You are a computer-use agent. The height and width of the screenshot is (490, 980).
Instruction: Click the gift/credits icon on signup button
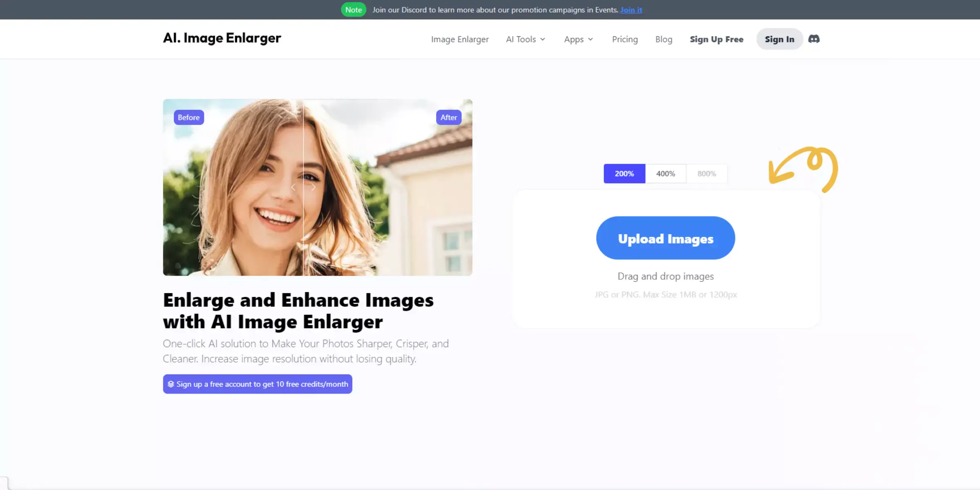(172, 384)
